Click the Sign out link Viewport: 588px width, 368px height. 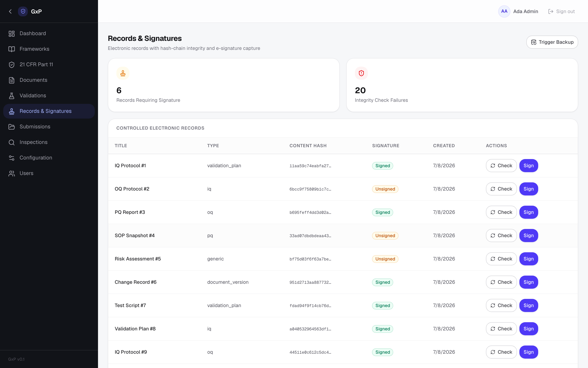561,11
